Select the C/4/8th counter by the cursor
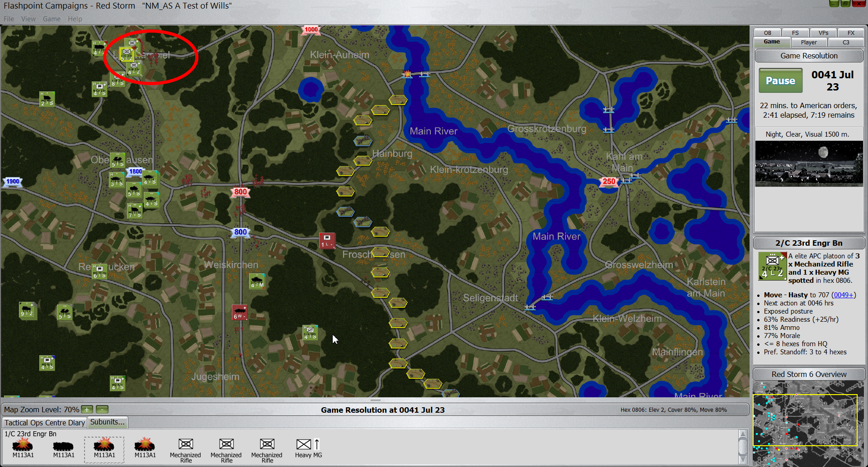This screenshot has width=868, height=467. (x=310, y=333)
